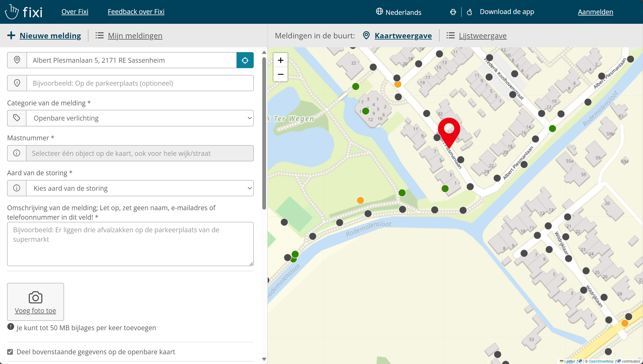Click the camera icon to add a photo
Screen dimensions: 643x364
coord(36,298)
